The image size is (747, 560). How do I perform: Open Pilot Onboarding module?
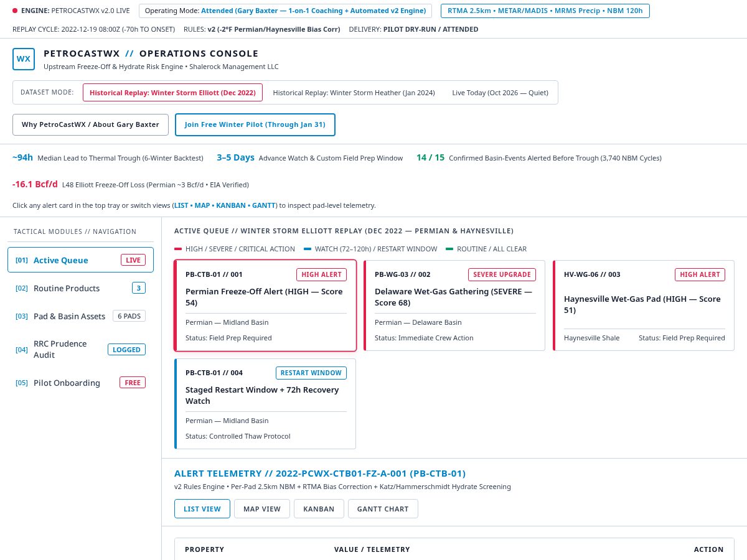coord(80,383)
